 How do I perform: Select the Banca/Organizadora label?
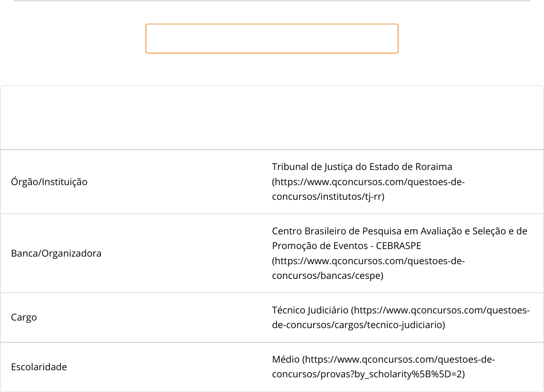[x=56, y=253]
